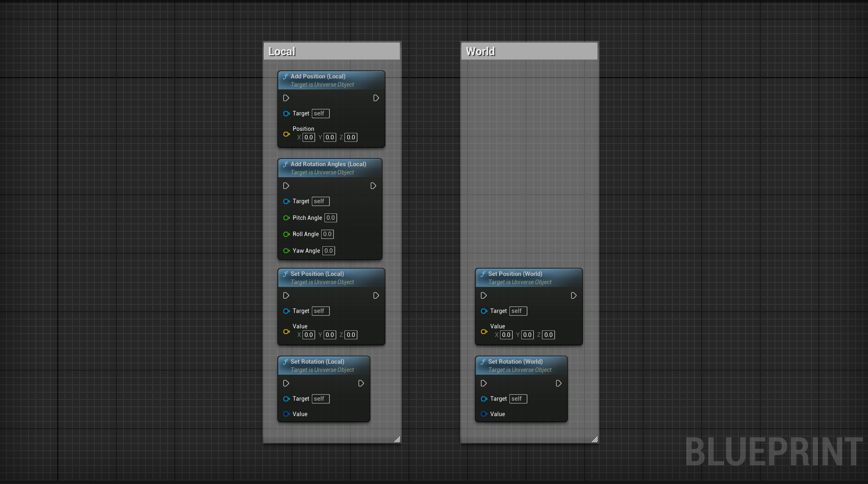This screenshot has width=868, height=484.
Task: Click X field of Set Position (Local) Value
Action: pyautogui.click(x=309, y=335)
